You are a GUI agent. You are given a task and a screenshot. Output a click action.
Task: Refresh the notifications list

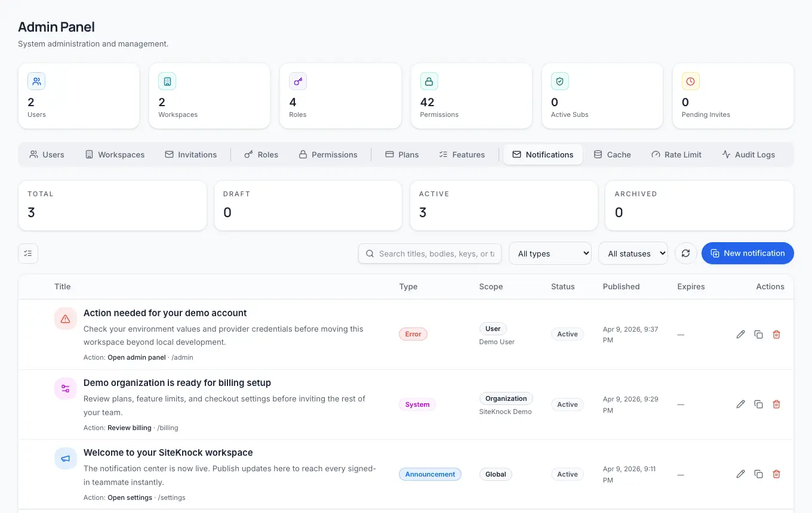pos(686,254)
